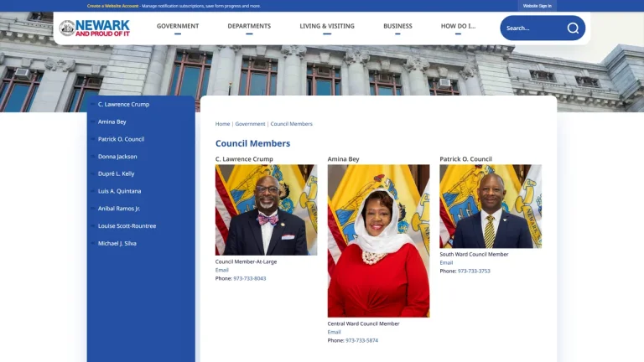Click C. Lawrence Crump's photo
The width and height of the screenshot is (644, 362).
click(266, 209)
